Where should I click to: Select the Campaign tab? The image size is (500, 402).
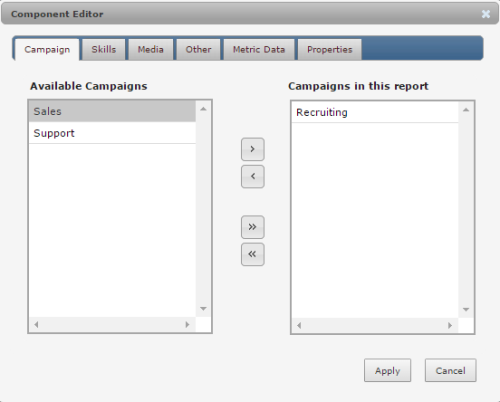tap(47, 50)
